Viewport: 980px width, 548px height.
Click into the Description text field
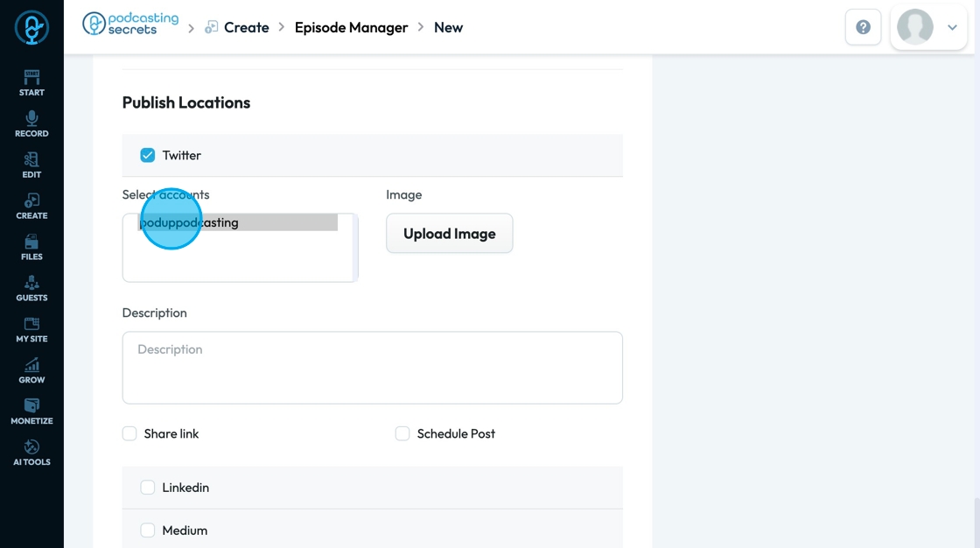372,367
